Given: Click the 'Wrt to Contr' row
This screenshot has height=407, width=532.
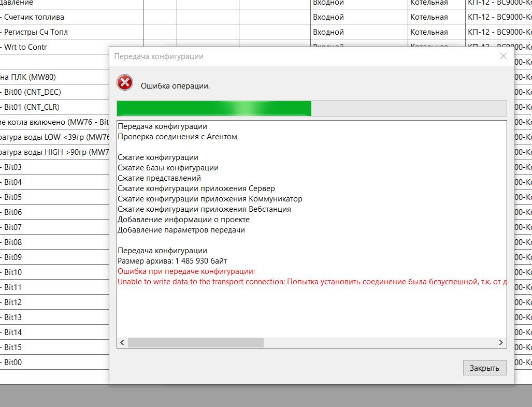Looking at the screenshot, I should point(25,47).
